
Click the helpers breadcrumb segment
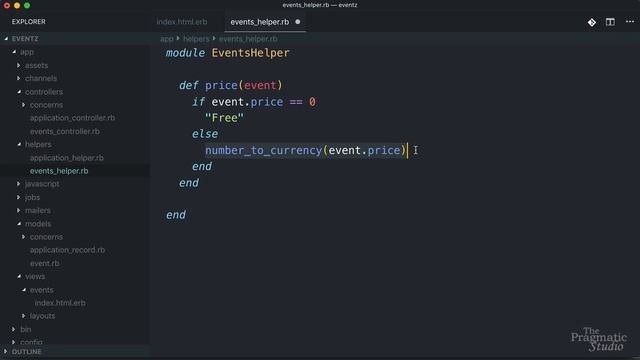click(196, 39)
